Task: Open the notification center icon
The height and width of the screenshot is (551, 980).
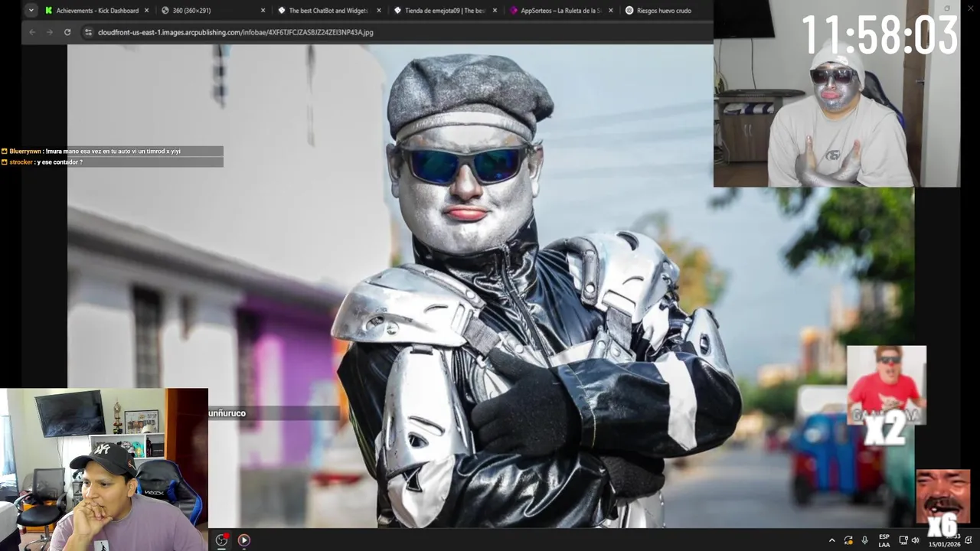Action: [969, 540]
